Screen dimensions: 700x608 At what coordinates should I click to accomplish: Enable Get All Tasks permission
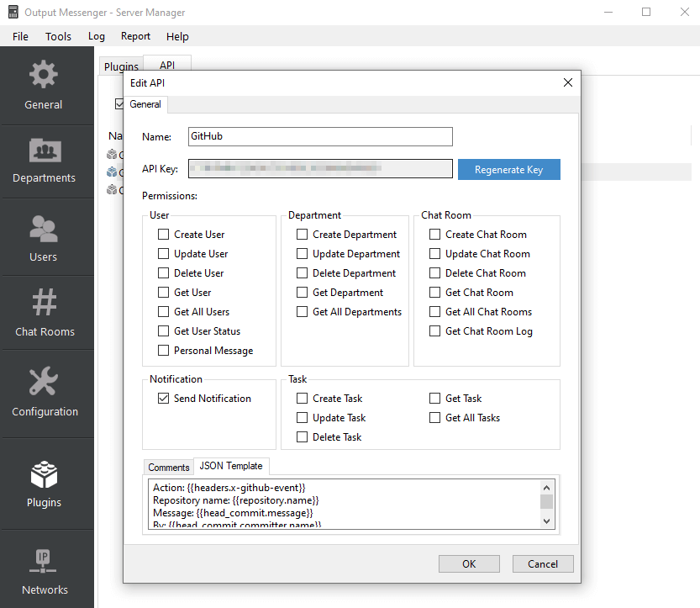coord(434,418)
